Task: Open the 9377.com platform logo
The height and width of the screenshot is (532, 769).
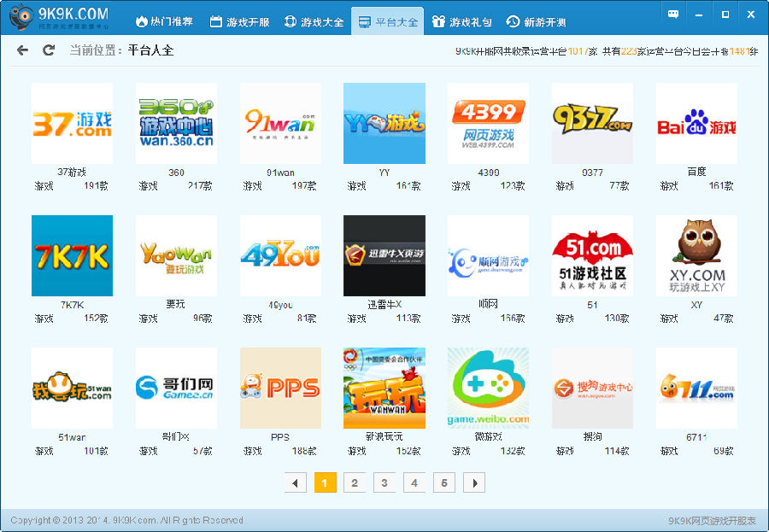Action: coord(592,123)
